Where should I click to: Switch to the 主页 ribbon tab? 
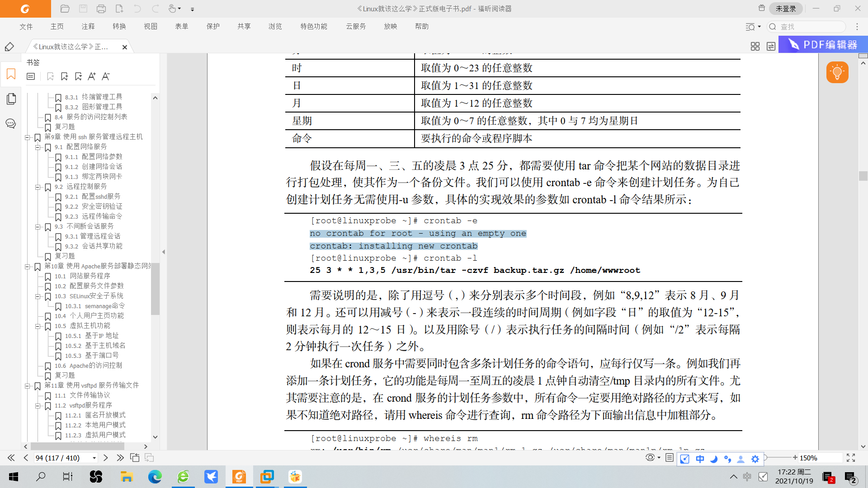coord(57,27)
